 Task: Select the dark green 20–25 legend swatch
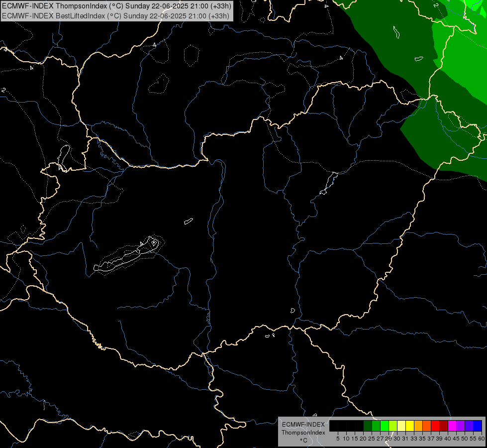368,426
